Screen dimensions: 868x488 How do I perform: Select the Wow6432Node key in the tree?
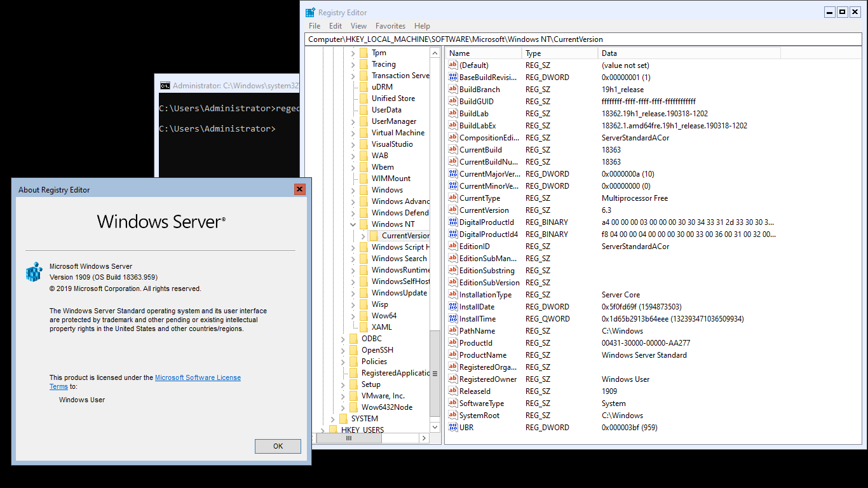tap(387, 407)
